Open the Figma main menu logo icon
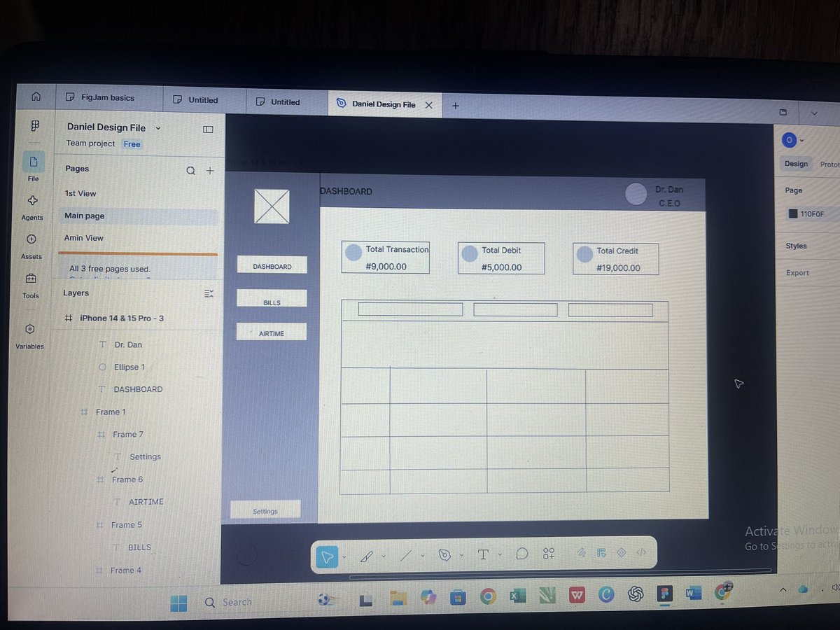 [x=34, y=126]
